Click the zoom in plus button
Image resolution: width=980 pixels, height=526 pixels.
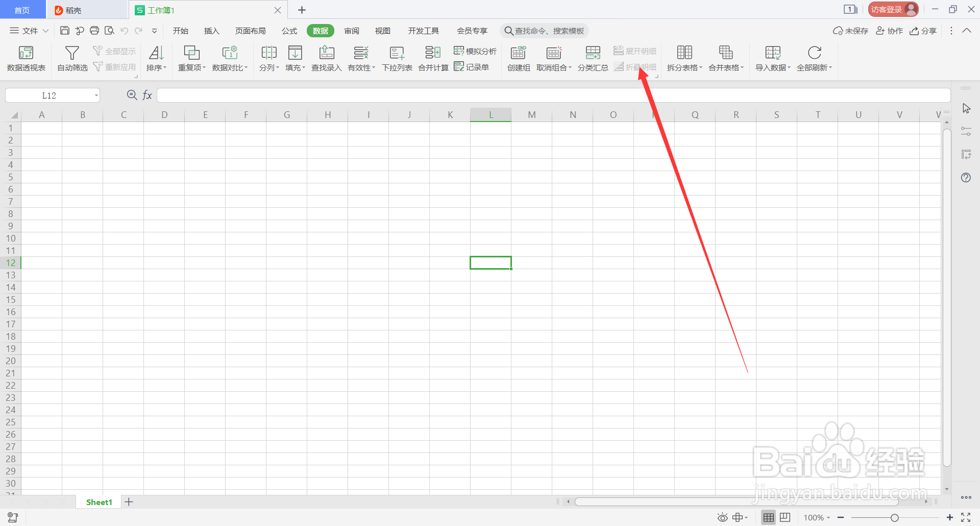[x=949, y=517]
